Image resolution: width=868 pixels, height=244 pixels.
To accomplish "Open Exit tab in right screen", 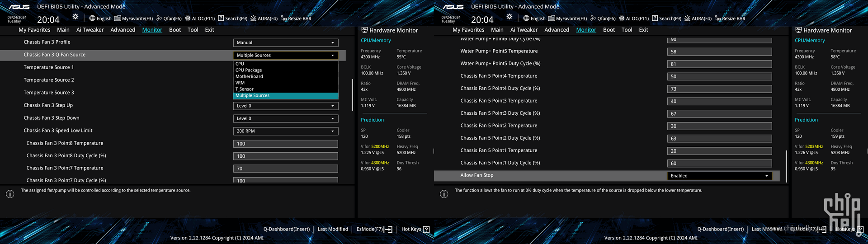I will coord(643,30).
